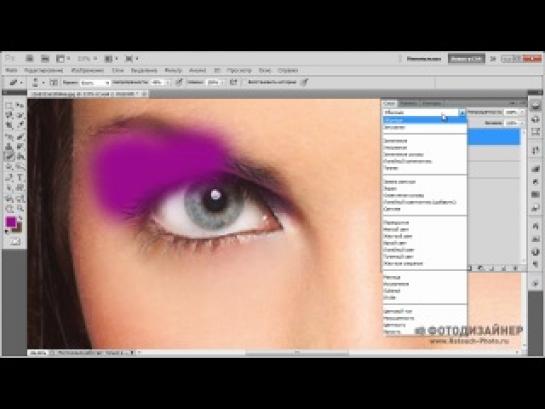Click the purple foreground color swatch
The image size is (545, 409).
(x=11, y=222)
